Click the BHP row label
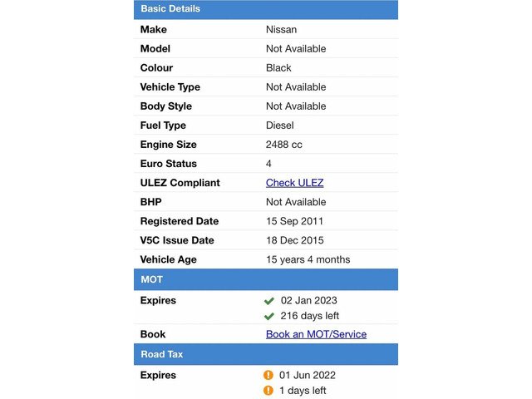 tap(151, 202)
